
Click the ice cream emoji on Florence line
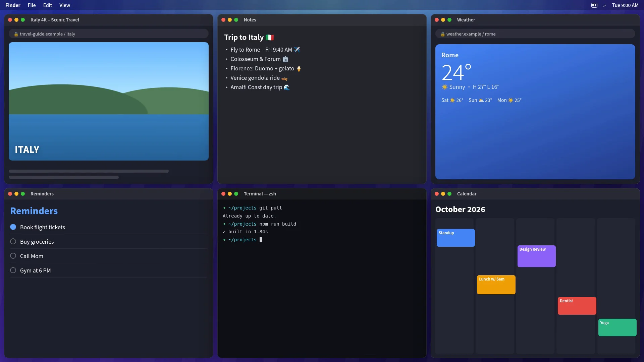click(x=299, y=68)
